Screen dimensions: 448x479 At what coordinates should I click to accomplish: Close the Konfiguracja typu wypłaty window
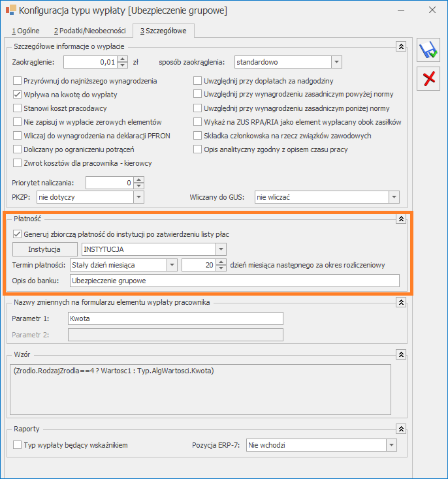(x=432, y=10)
